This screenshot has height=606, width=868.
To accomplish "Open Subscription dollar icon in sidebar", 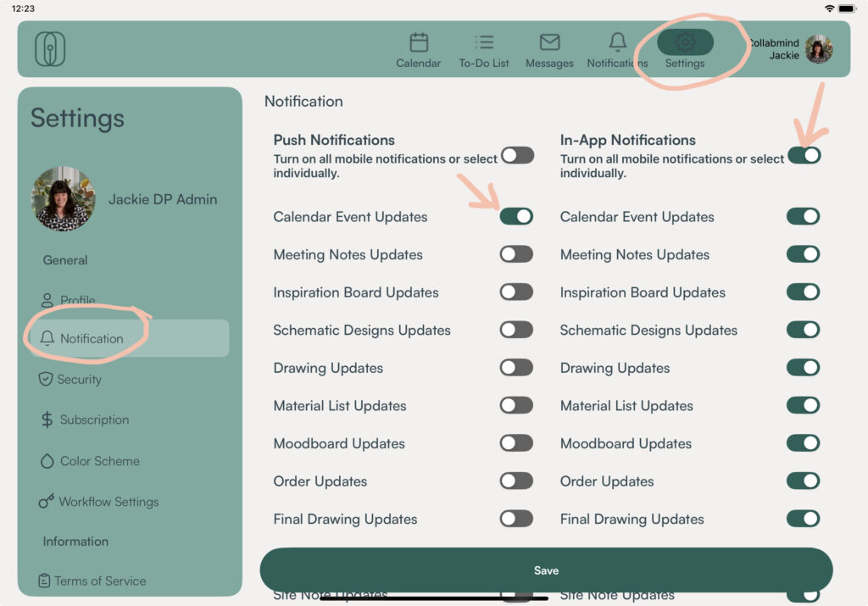I will click(x=47, y=420).
